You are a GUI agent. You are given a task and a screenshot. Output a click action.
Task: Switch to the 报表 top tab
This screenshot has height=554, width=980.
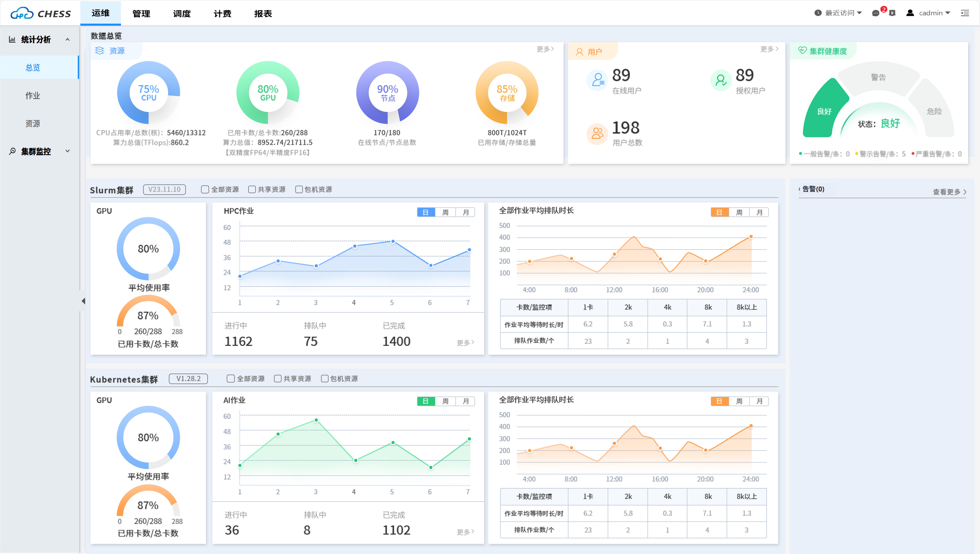263,14
